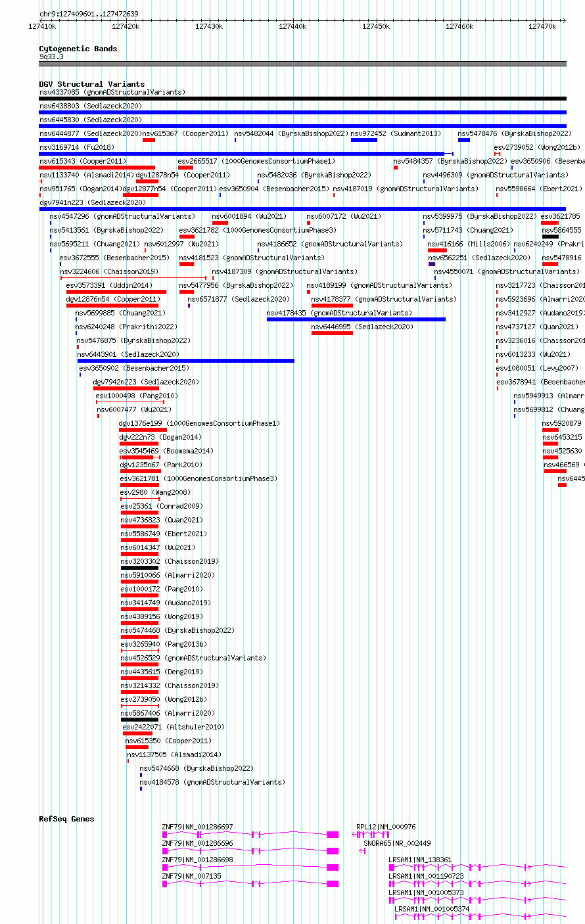Open nsv951765 (Dogan2014) variant label
This screenshot has width=585, height=924.
[x=80, y=189]
